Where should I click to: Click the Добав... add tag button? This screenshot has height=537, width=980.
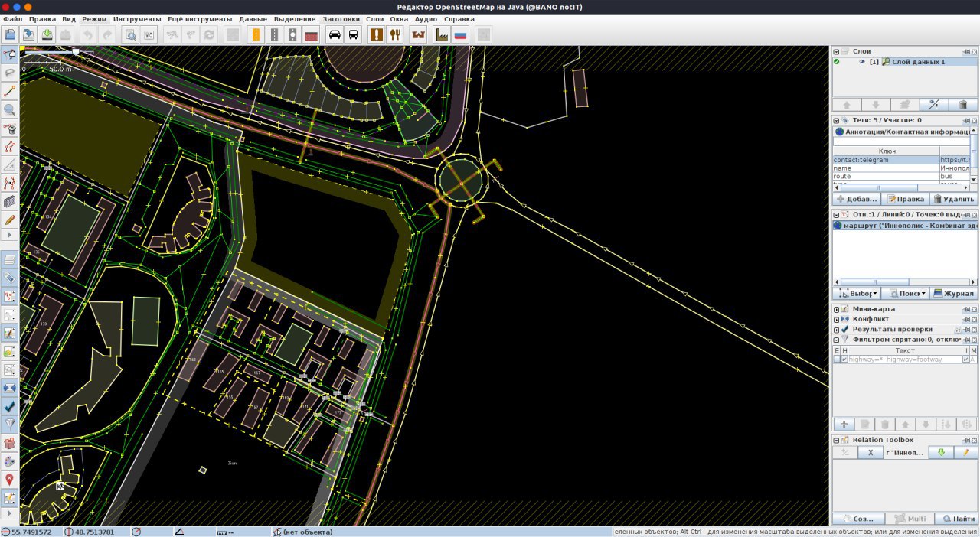[x=856, y=199]
